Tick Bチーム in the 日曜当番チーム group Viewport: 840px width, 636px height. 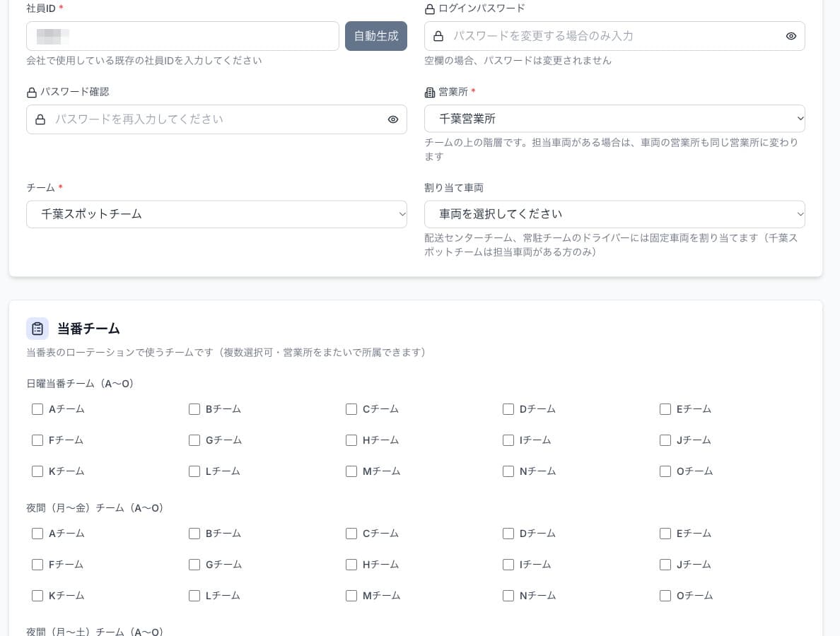click(x=194, y=409)
